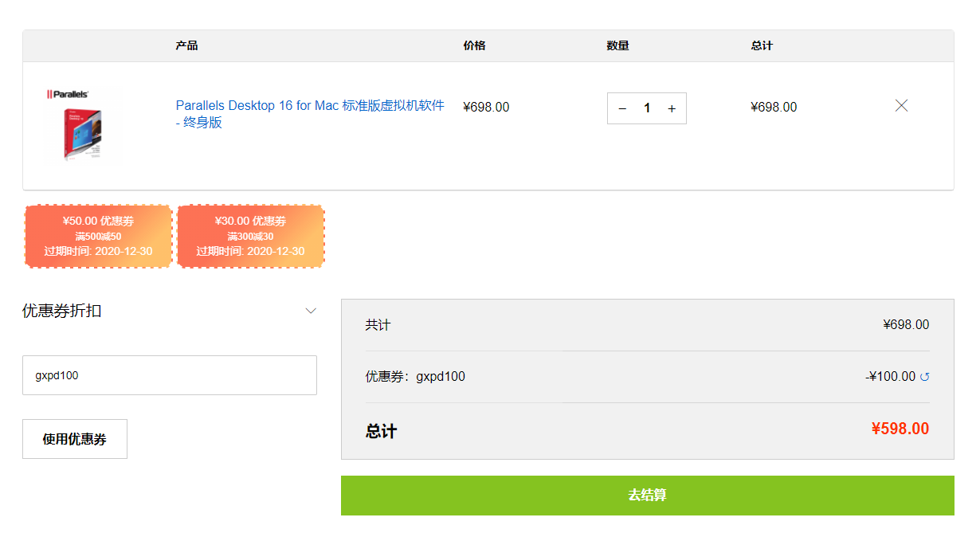The height and width of the screenshot is (533, 980).
Task: Select the ¥30.00 优惠券 coupon card
Action: (251, 236)
